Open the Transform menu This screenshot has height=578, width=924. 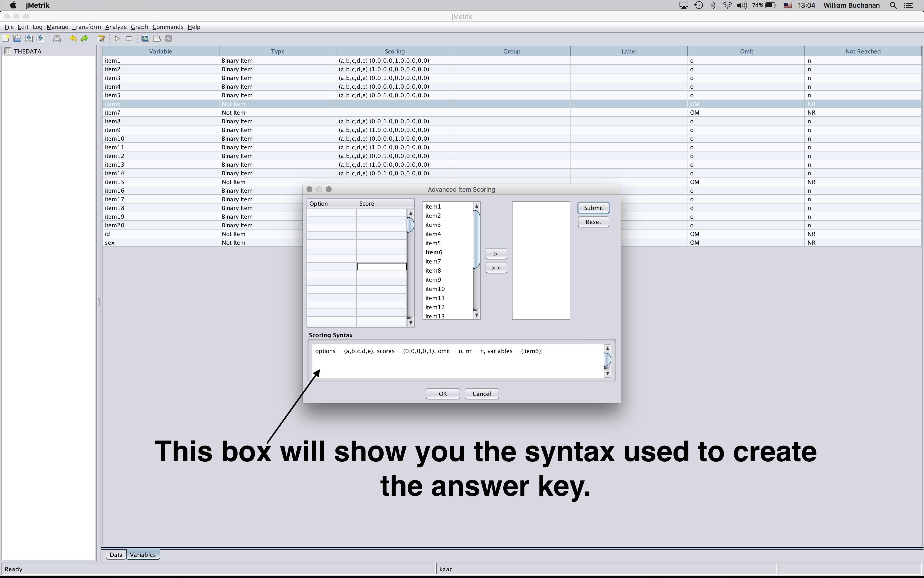87,27
